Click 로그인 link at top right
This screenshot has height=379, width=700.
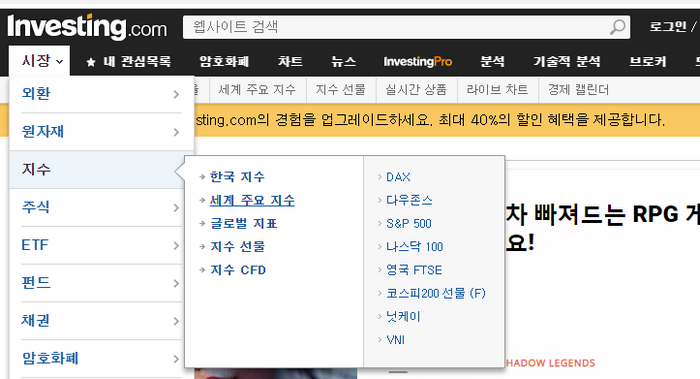tap(668, 27)
